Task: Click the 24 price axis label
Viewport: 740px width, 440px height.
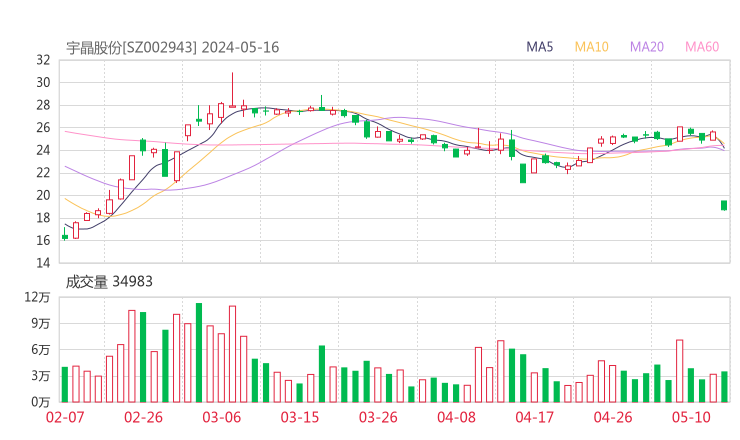Action: pyautogui.click(x=43, y=150)
